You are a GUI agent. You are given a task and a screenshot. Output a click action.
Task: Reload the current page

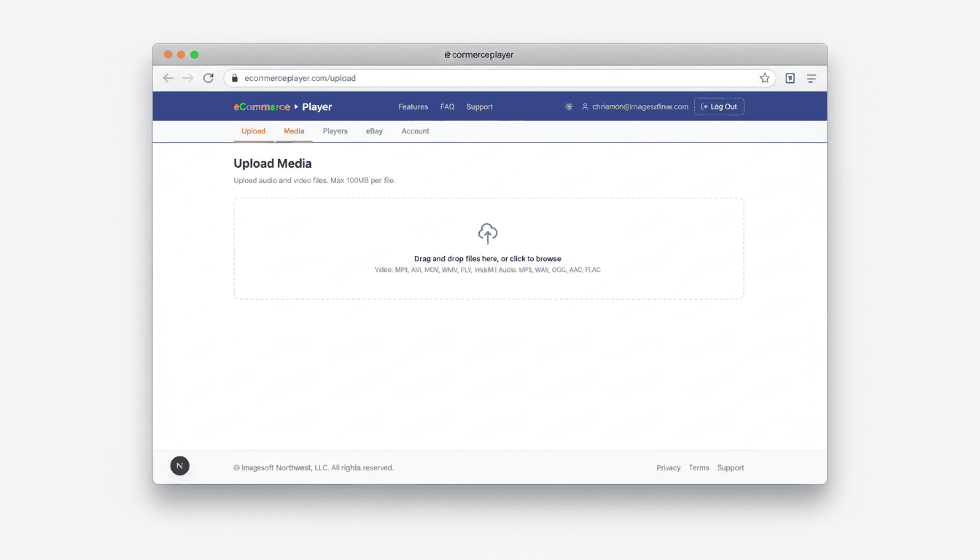point(208,78)
